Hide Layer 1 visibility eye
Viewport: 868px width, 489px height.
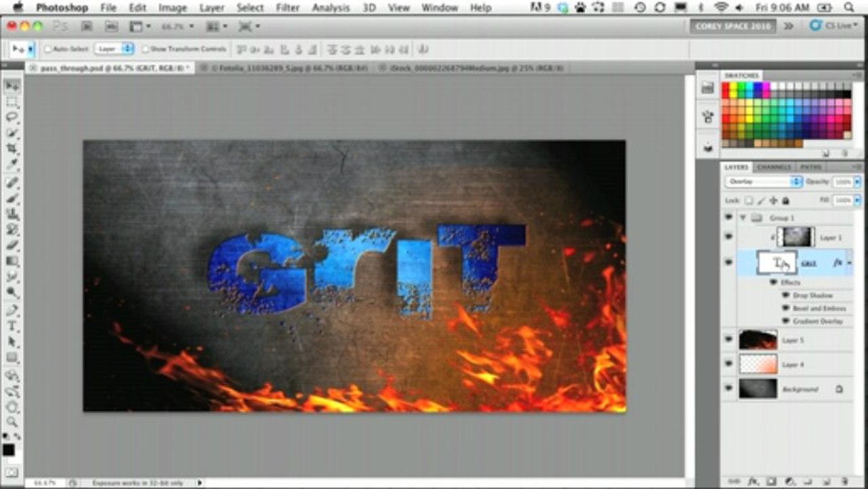coord(728,237)
